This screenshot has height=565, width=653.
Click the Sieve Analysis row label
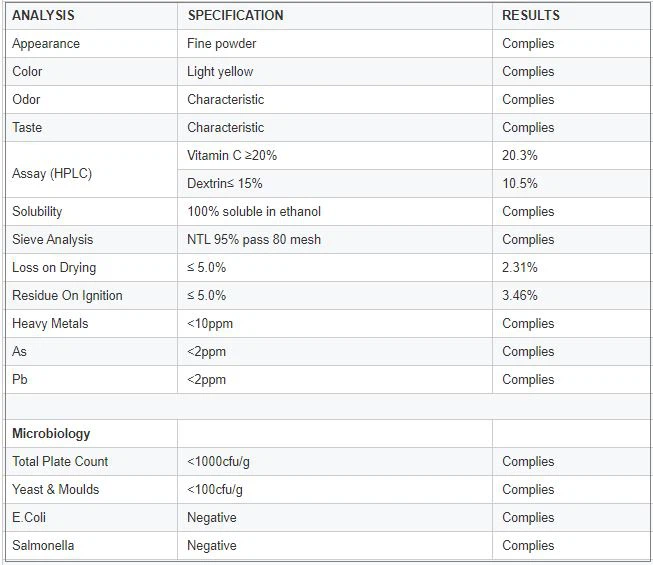click(x=52, y=240)
